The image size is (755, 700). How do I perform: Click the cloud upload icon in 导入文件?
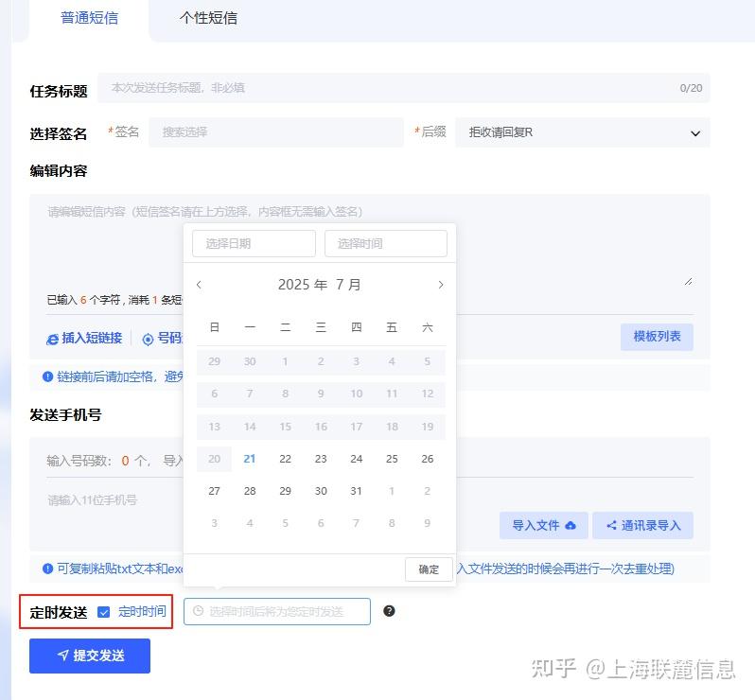(x=571, y=525)
